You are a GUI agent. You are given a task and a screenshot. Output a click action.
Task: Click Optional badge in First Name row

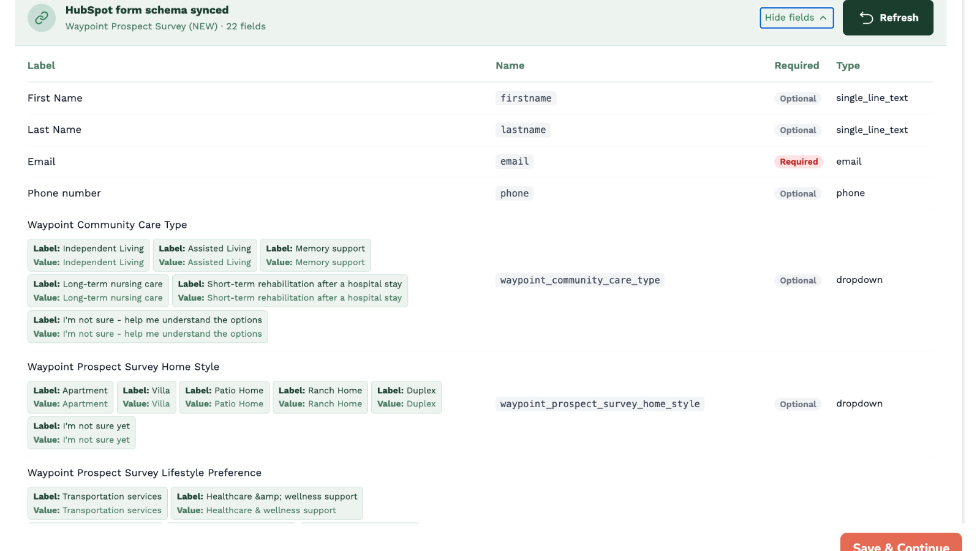pyautogui.click(x=797, y=99)
